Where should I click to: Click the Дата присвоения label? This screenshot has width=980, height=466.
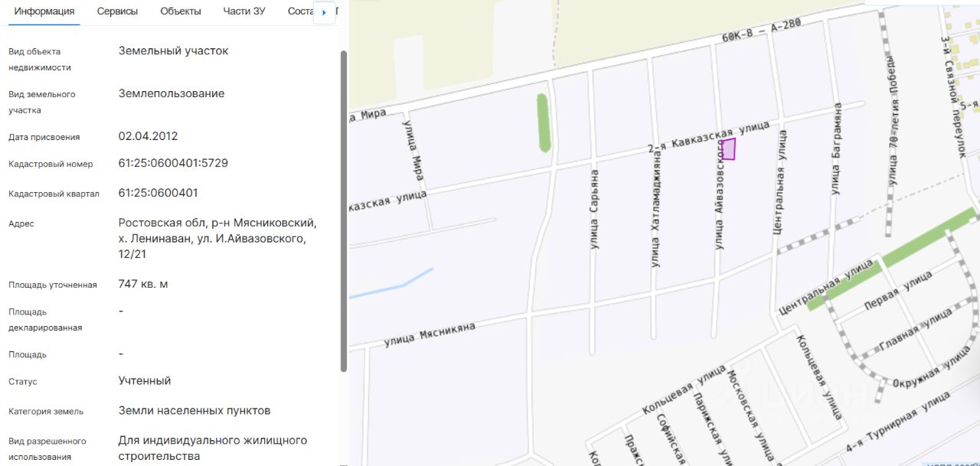click(44, 137)
